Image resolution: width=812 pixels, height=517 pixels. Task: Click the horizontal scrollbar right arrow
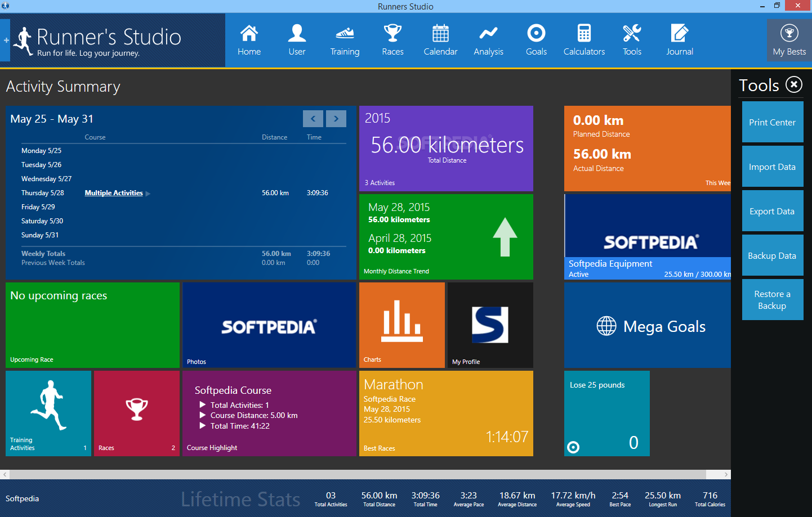726,474
